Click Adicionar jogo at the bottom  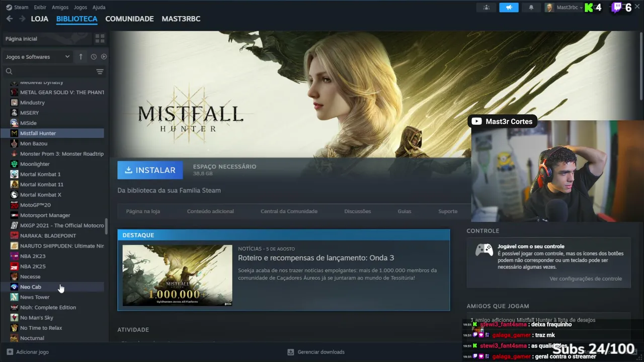28,352
